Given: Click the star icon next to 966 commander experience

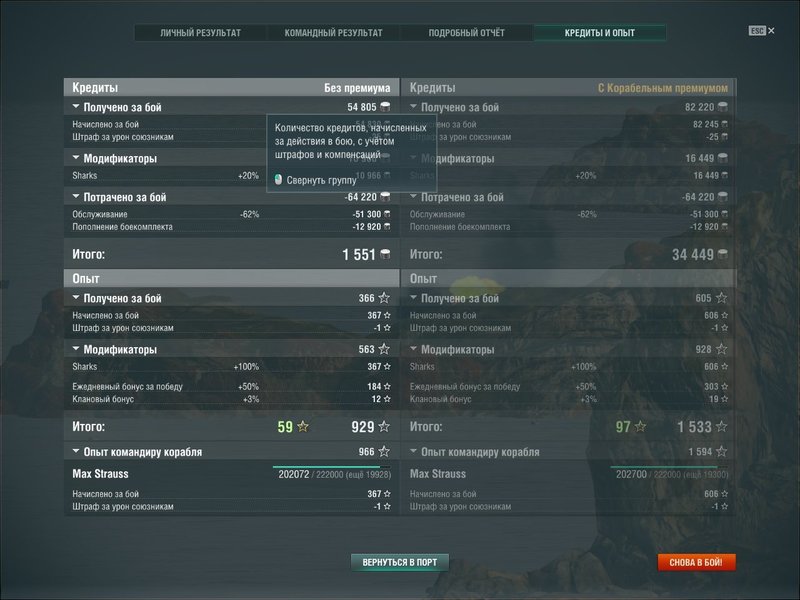Looking at the screenshot, I should 384,452.
